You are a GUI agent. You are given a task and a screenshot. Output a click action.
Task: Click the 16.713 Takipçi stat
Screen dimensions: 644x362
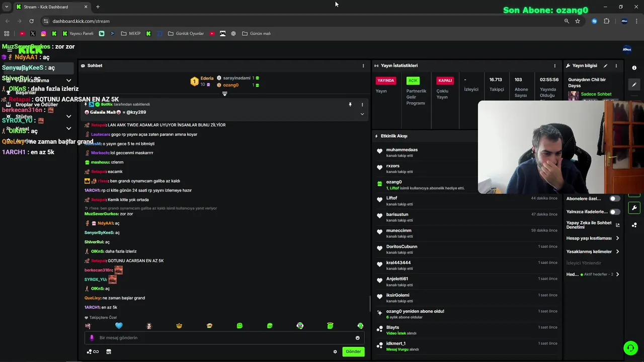(x=496, y=84)
